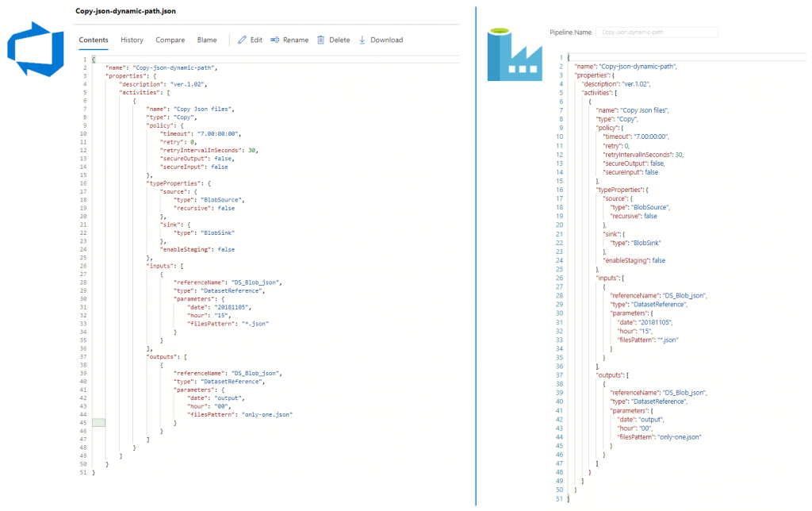
Task: Select the Contents tab
Action: pyautogui.click(x=93, y=39)
